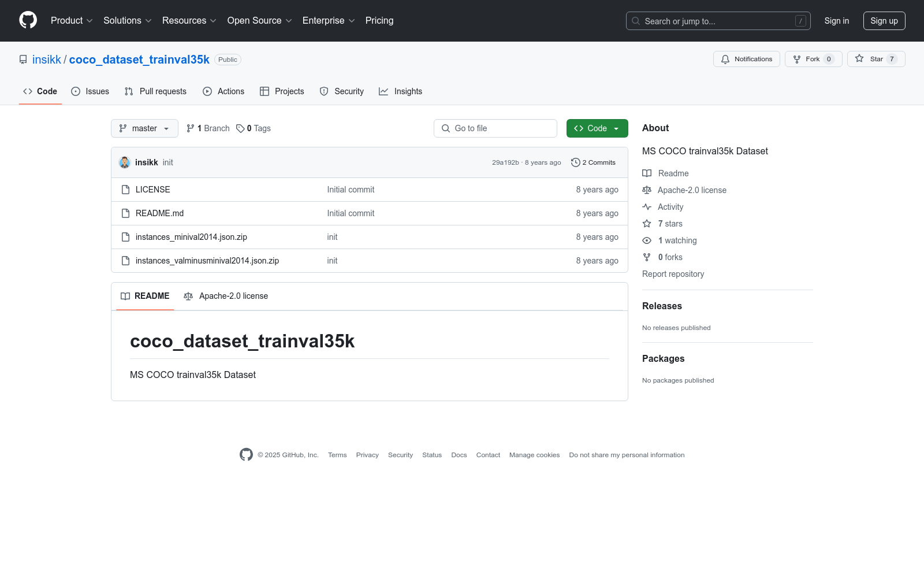Click the Sign up button

(x=884, y=21)
